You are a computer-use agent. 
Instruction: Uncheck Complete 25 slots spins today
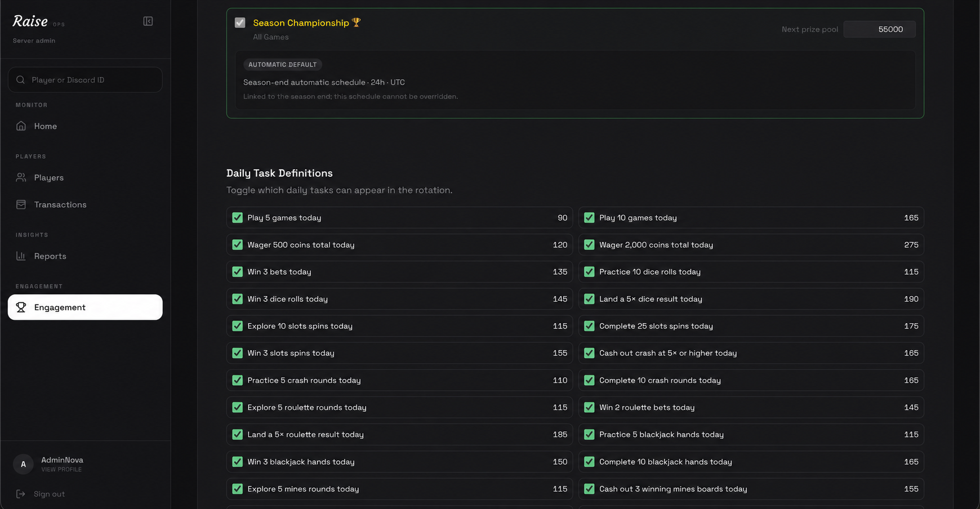(589, 326)
